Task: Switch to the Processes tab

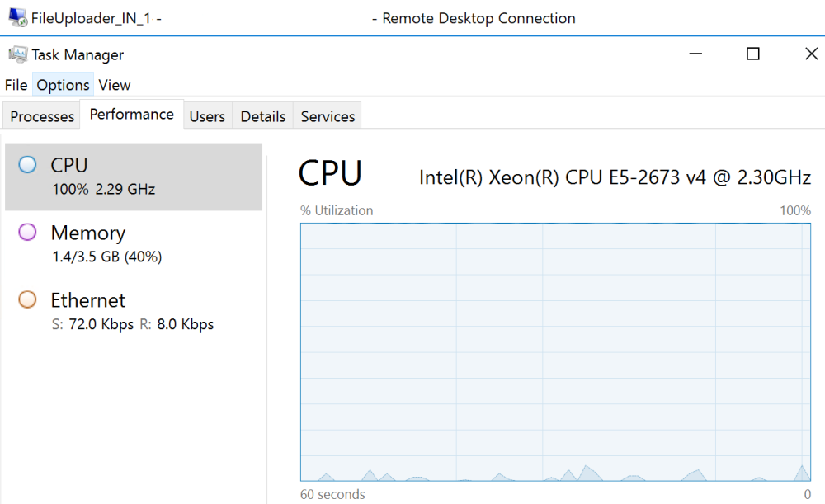Action: pyautogui.click(x=41, y=116)
